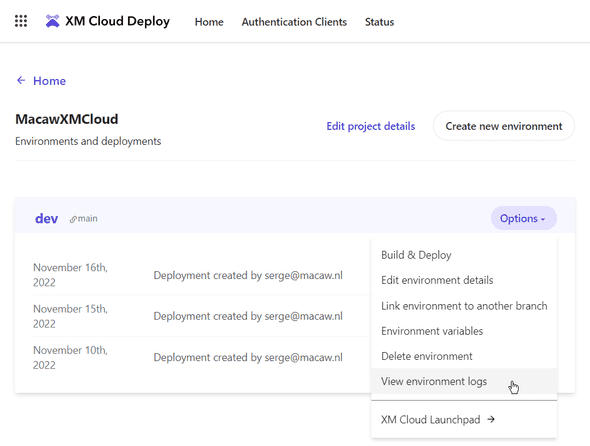The height and width of the screenshot is (446, 590).
Task: Go to Authentication Clients in top navigation
Action: click(294, 22)
